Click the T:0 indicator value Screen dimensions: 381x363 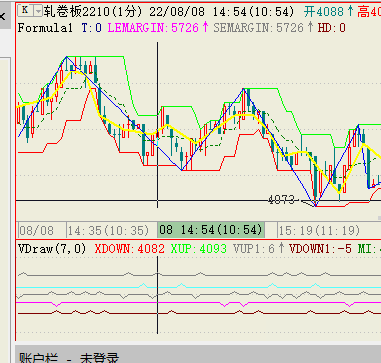pos(91,28)
